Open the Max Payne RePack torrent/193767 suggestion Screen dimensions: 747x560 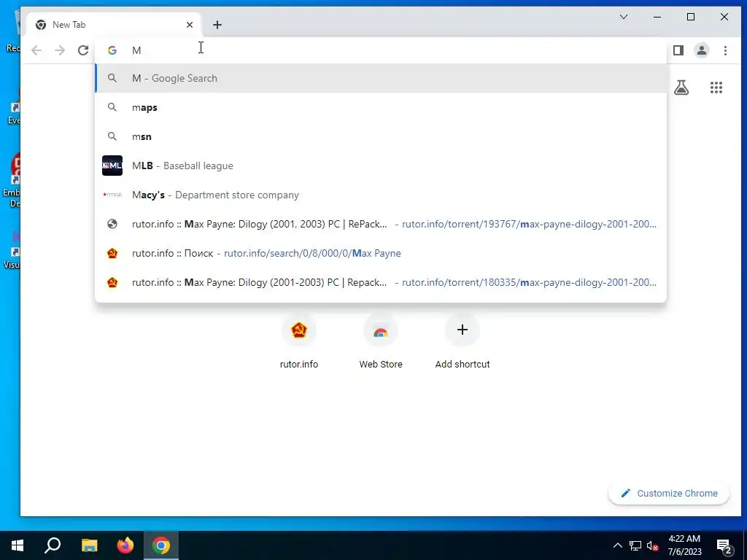click(381, 225)
